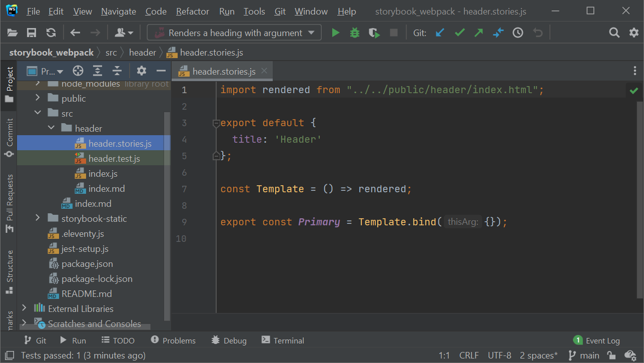Save all files via floppy disk icon

tap(32, 33)
